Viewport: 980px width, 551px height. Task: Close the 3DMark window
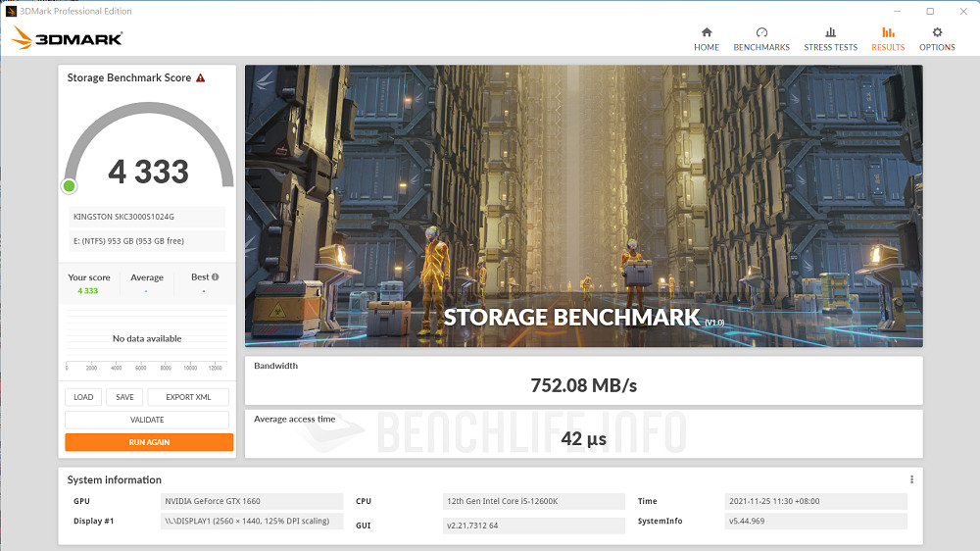point(963,11)
